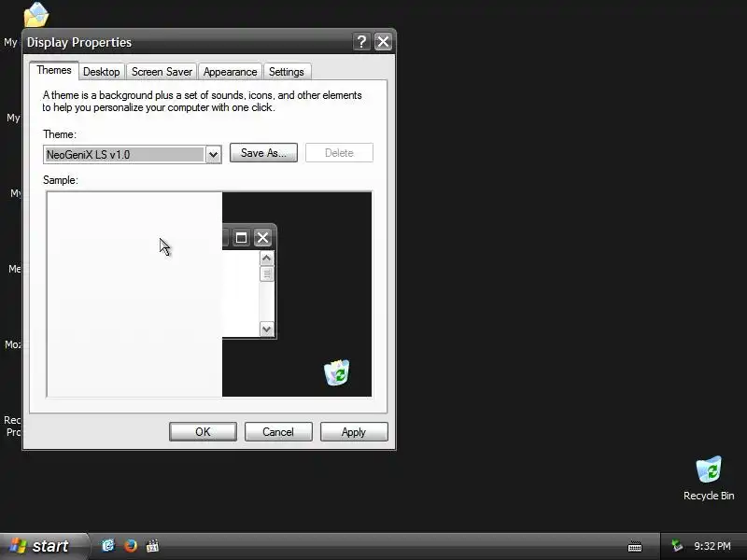Click the sample scrollbar thumb
This screenshot has height=560, width=747.
pos(267,273)
